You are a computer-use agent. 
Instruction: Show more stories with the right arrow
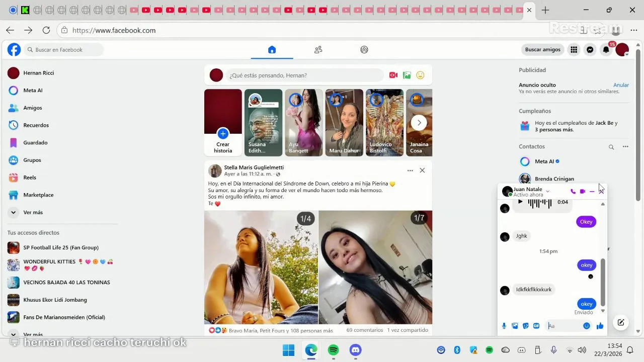[x=419, y=123]
